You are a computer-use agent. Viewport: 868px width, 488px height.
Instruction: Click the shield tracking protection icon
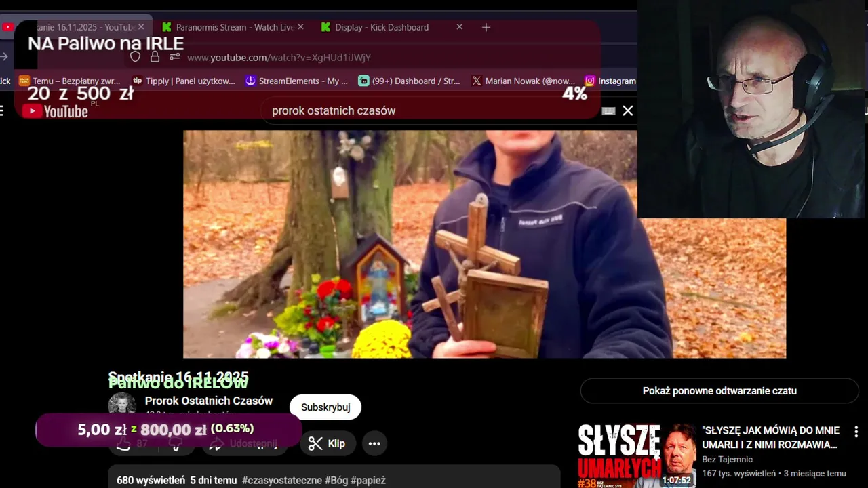click(135, 57)
